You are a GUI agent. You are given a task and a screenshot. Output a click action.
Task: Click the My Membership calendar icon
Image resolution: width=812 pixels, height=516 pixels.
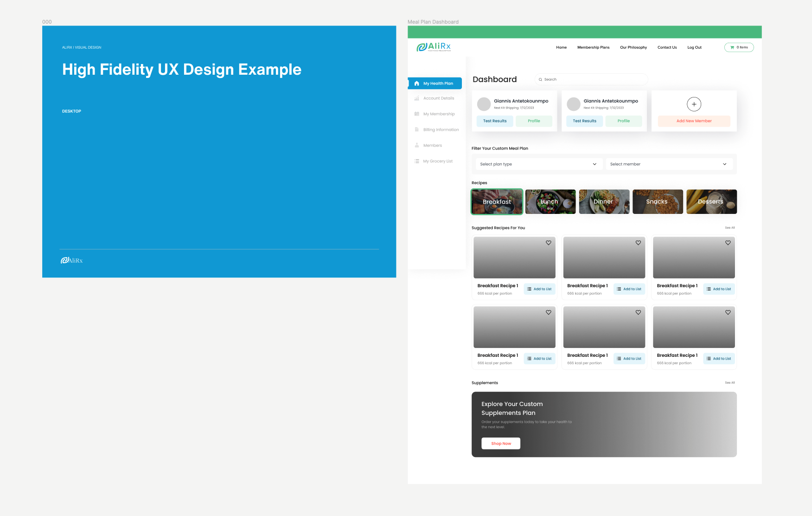(x=416, y=114)
